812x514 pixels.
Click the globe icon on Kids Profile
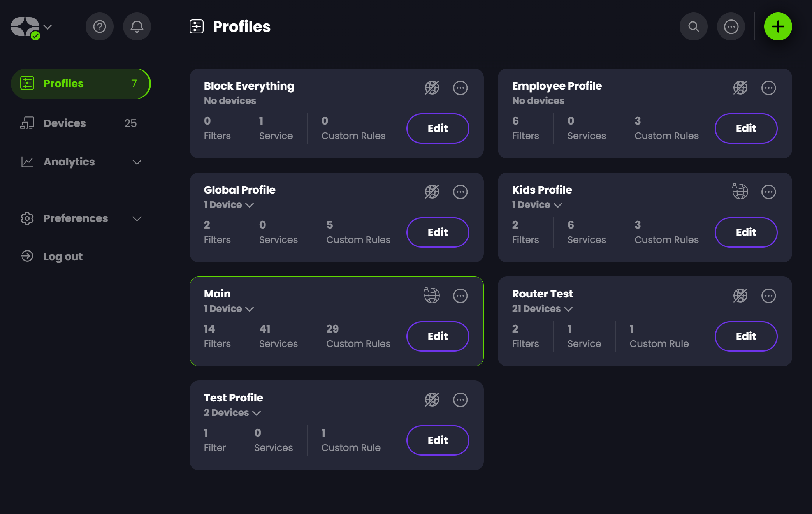[x=740, y=191]
